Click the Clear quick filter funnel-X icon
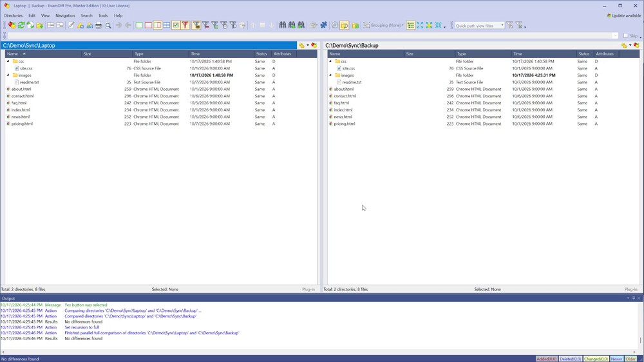This screenshot has height=362, width=644. coord(519,26)
